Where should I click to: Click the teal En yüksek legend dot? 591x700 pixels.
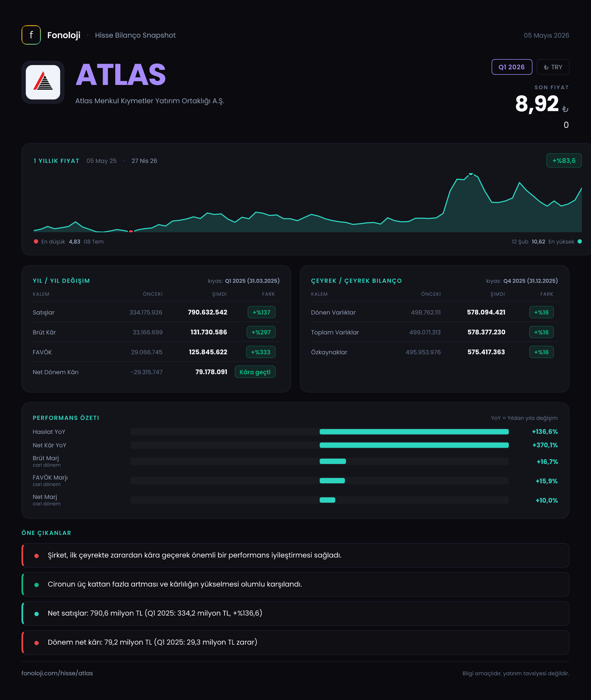[x=580, y=241]
